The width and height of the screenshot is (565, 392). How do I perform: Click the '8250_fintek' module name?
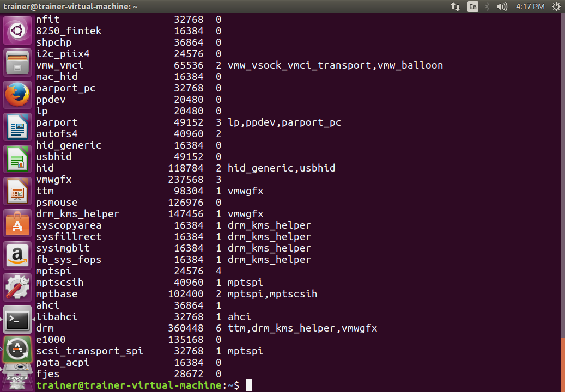[x=69, y=31]
